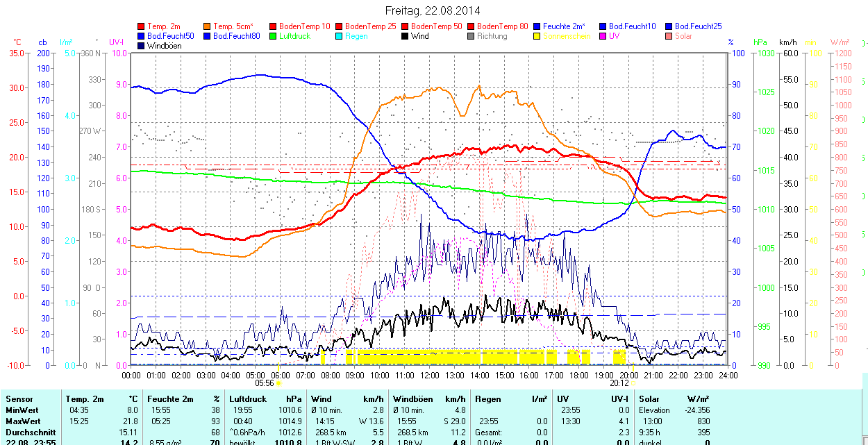The image size is (868, 445).
Task: Click the Durchschnitt row label
Action: pyautogui.click(x=30, y=433)
